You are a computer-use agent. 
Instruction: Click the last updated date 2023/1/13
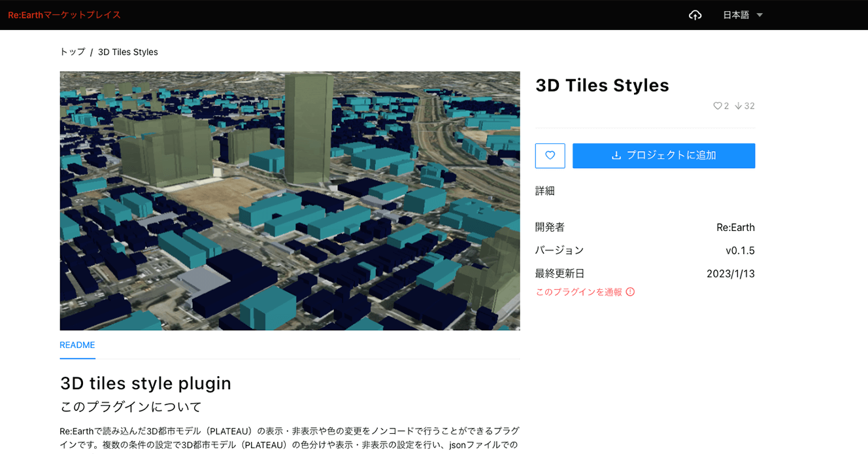tap(731, 273)
